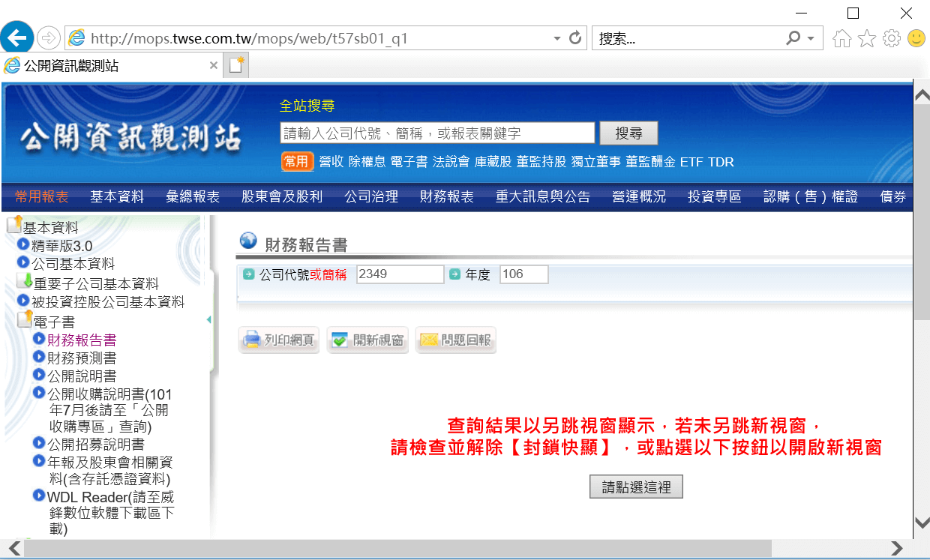
Task: Click the browser forward arrow button
Action: tap(48, 38)
